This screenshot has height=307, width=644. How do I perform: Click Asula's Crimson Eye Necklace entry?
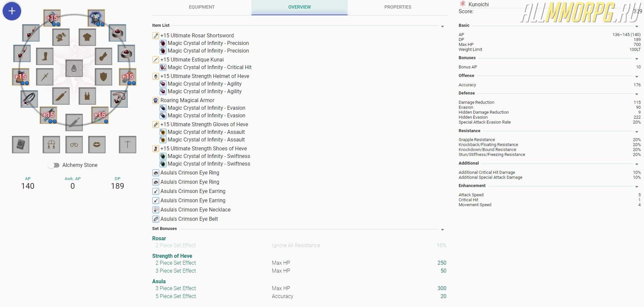(x=195, y=210)
